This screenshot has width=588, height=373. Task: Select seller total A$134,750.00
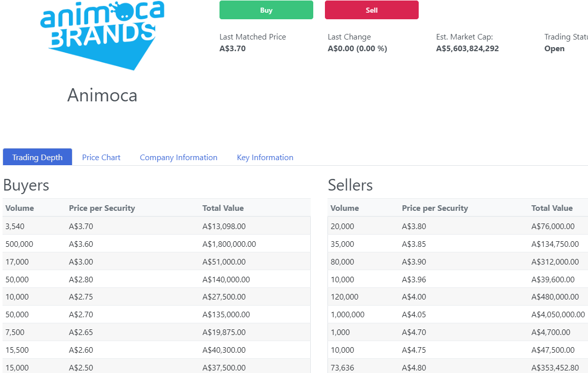click(555, 244)
